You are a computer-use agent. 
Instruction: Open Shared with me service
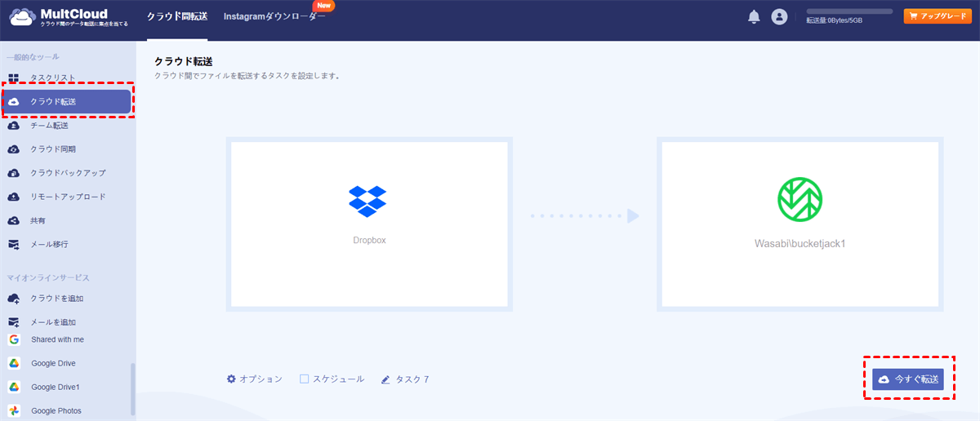coord(57,339)
